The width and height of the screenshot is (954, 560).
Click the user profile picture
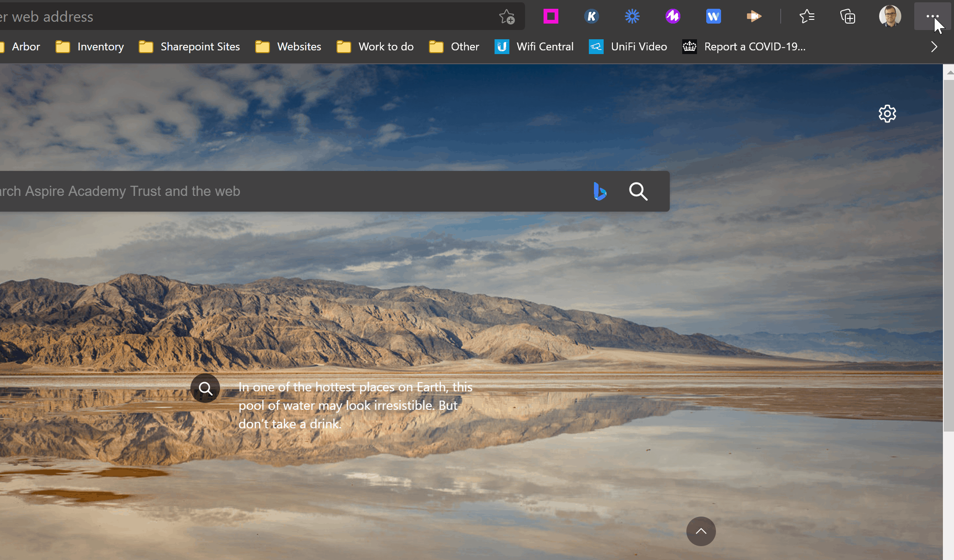pyautogui.click(x=889, y=17)
